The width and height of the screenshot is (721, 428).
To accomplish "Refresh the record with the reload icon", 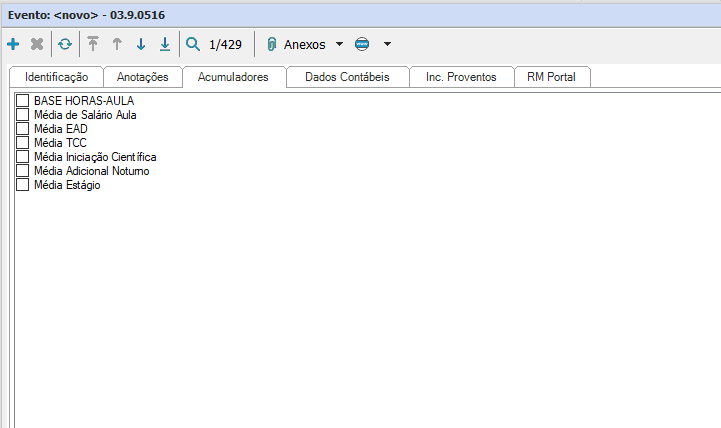I will [65, 44].
